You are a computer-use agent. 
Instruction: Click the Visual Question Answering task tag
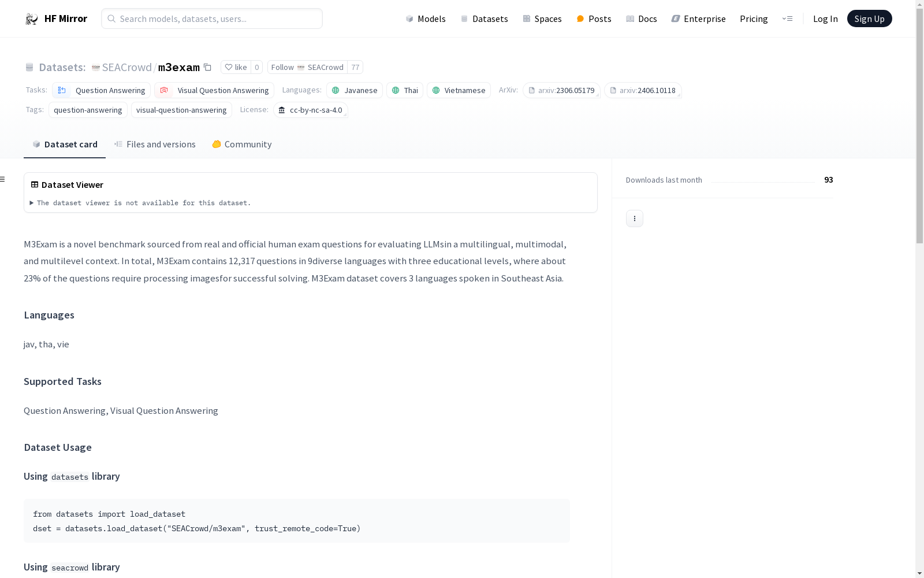coord(214,90)
